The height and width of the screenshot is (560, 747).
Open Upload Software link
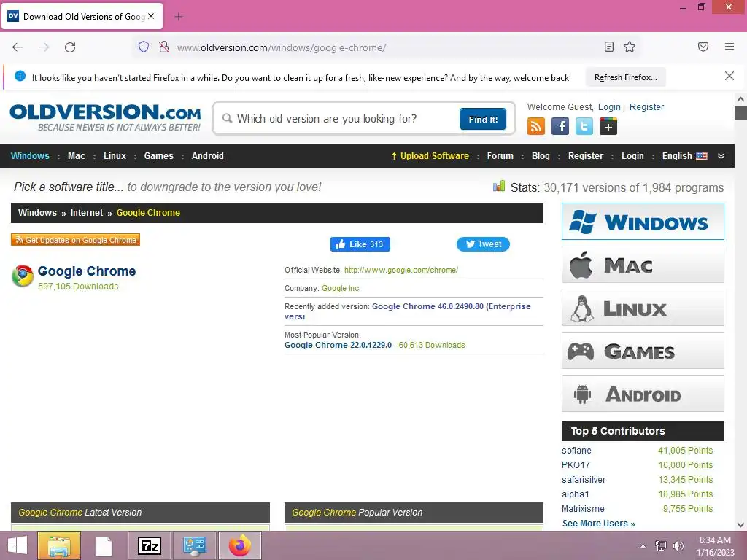[x=430, y=156]
